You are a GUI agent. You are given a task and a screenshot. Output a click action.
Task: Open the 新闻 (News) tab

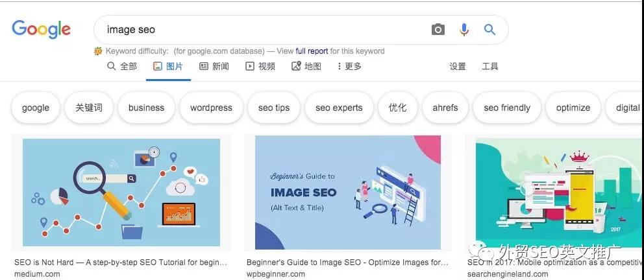pos(214,66)
